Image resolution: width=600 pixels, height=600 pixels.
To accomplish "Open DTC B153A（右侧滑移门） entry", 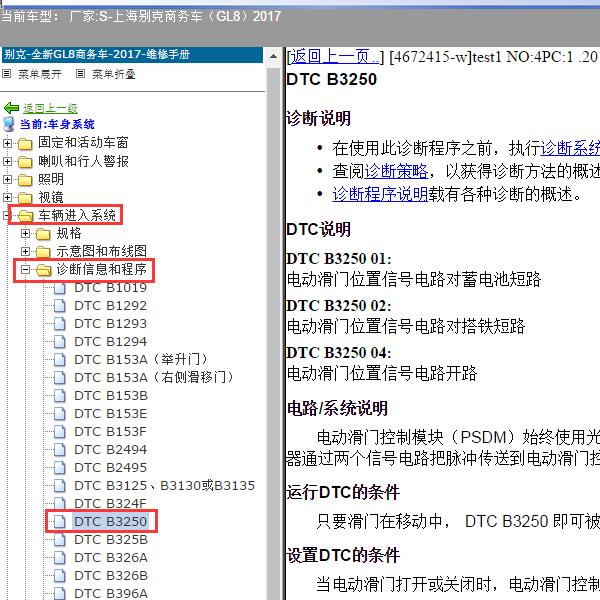I will [x=154, y=378].
